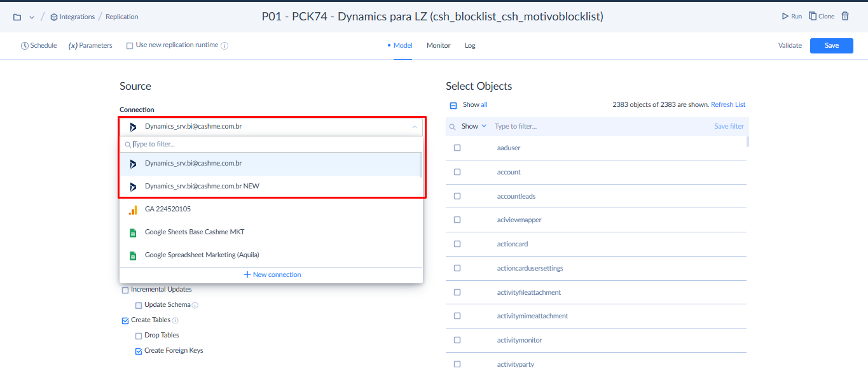Uncheck Create Foreign Keys
The height and width of the screenshot is (375, 868).
pos(139,351)
